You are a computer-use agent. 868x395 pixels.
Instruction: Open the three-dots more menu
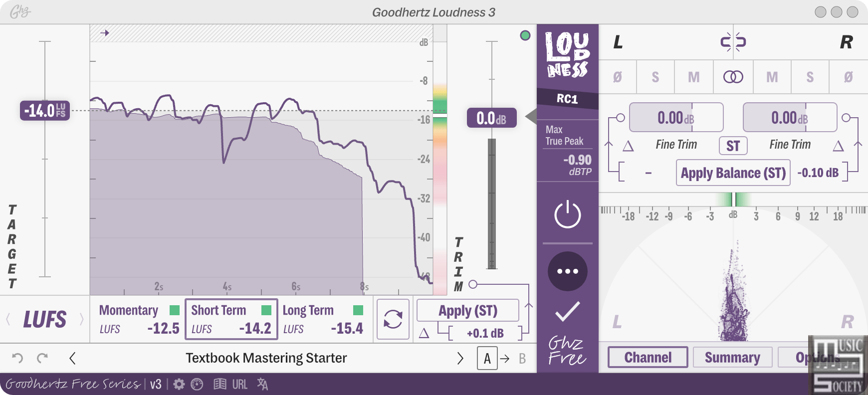[568, 271]
